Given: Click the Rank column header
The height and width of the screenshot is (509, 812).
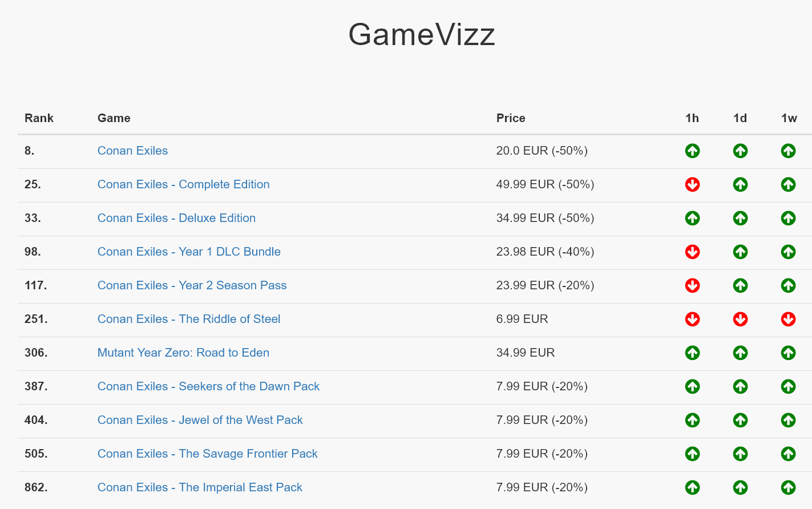Looking at the screenshot, I should coord(39,118).
